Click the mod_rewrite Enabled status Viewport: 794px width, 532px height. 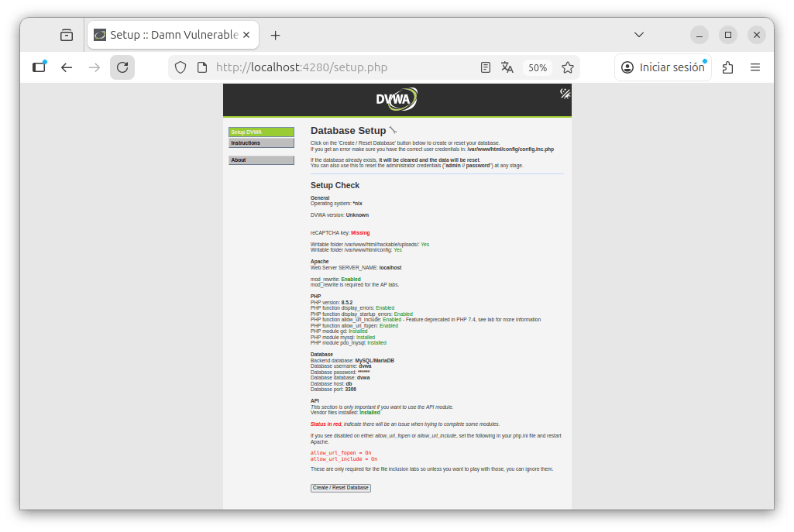coord(351,280)
